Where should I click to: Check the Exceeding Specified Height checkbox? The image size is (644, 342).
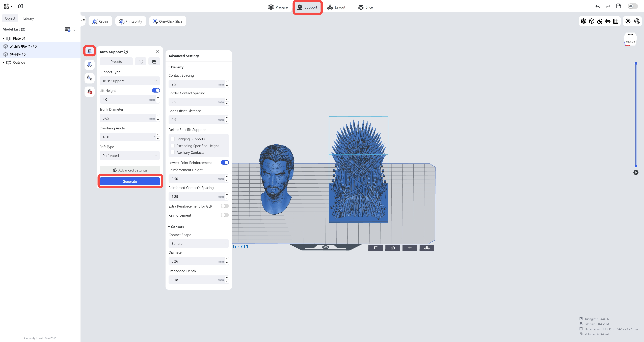point(173,146)
